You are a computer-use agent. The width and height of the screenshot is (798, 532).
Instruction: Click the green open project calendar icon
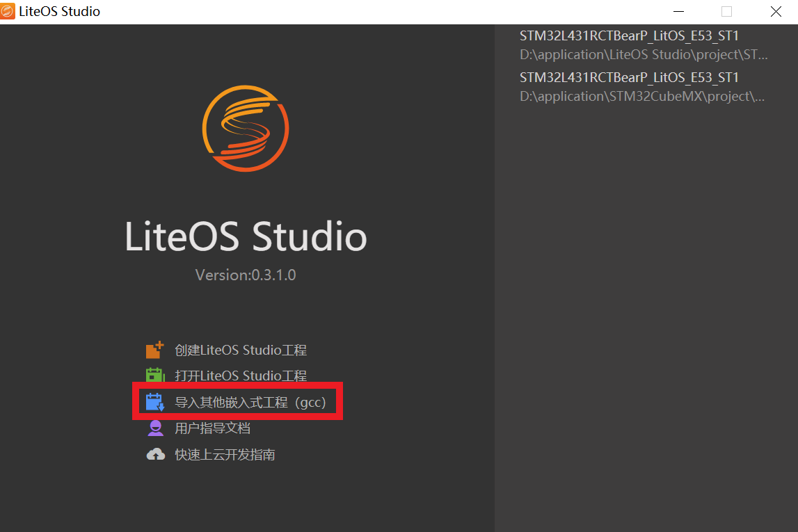click(x=155, y=376)
